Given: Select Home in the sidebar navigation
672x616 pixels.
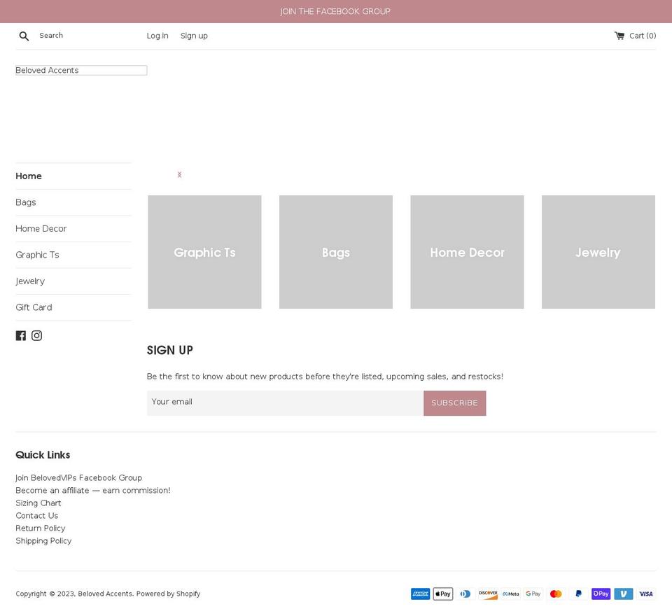Looking at the screenshot, I should (x=29, y=176).
